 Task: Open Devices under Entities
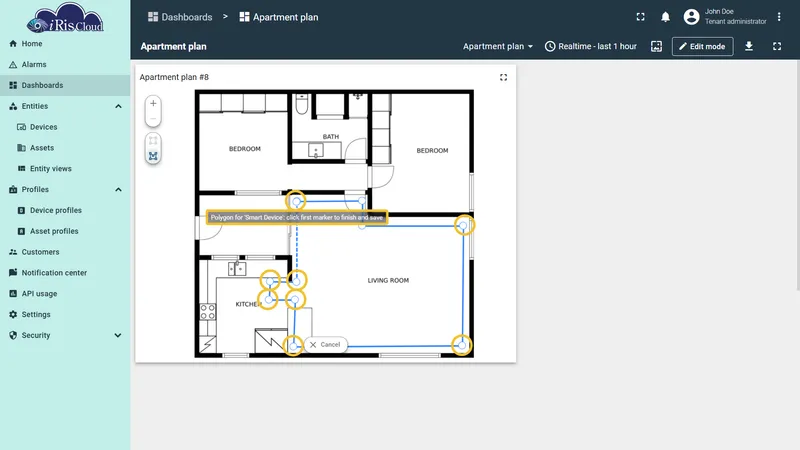65,127
